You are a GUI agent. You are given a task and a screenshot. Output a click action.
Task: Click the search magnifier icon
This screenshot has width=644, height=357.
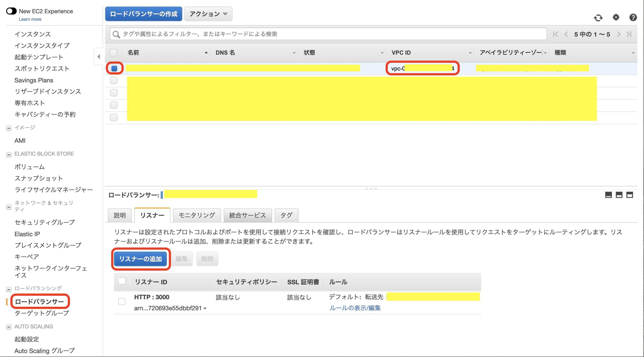pyautogui.click(x=116, y=34)
